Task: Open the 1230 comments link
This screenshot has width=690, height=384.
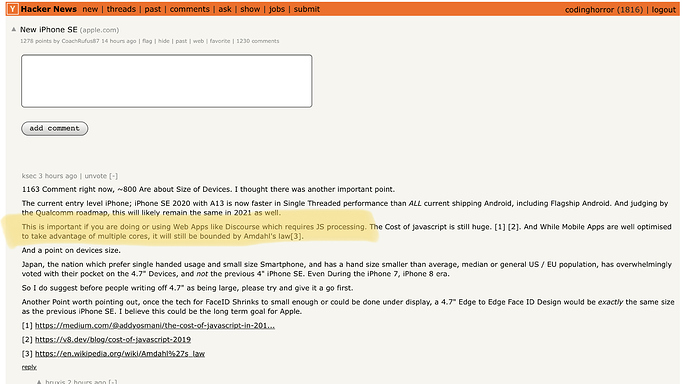Action: pyautogui.click(x=257, y=41)
